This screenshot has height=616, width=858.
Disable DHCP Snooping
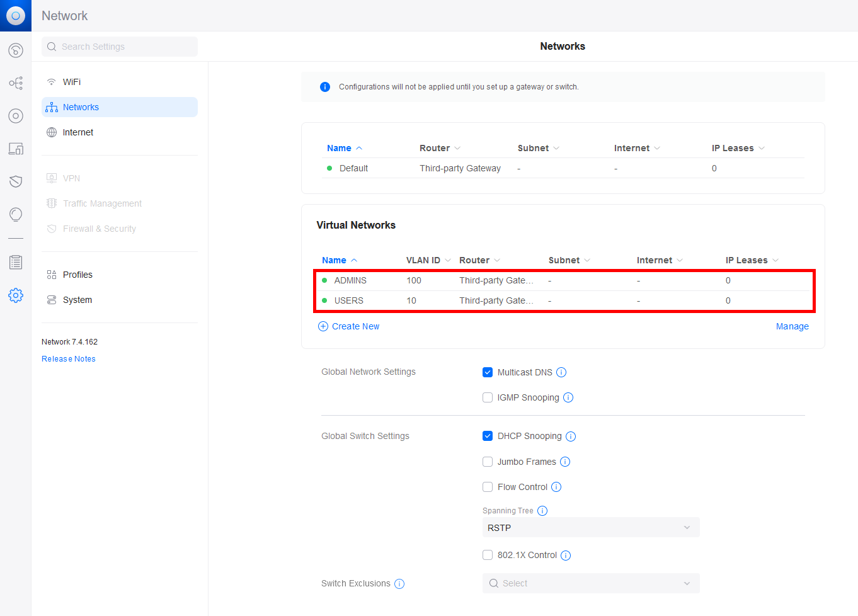pyautogui.click(x=488, y=435)
